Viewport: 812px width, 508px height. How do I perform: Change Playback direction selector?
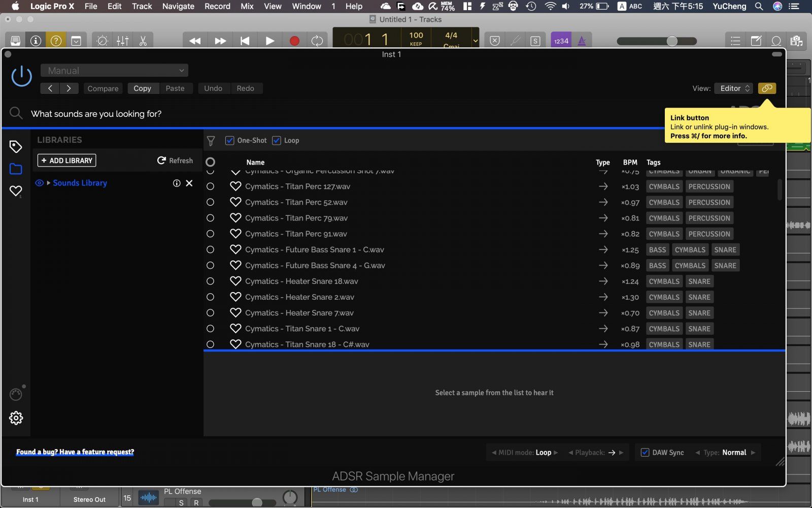pos(596,453)
